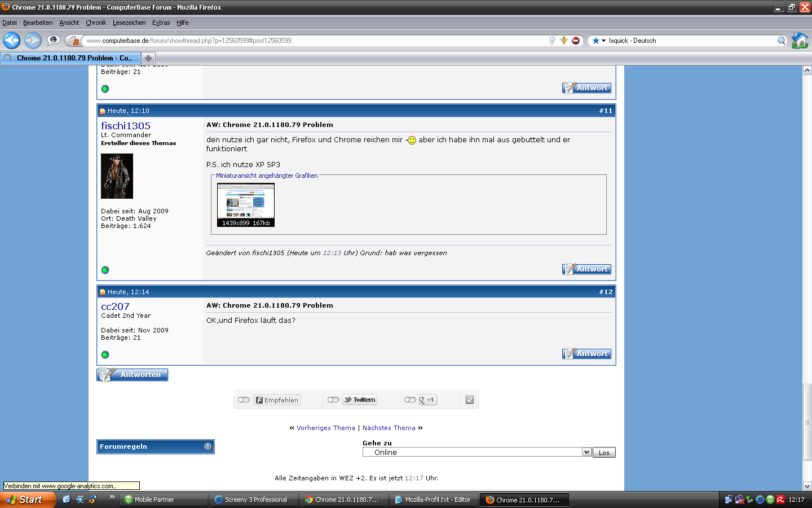Click the post icon beside Heute, 12:10

[103, 111]
